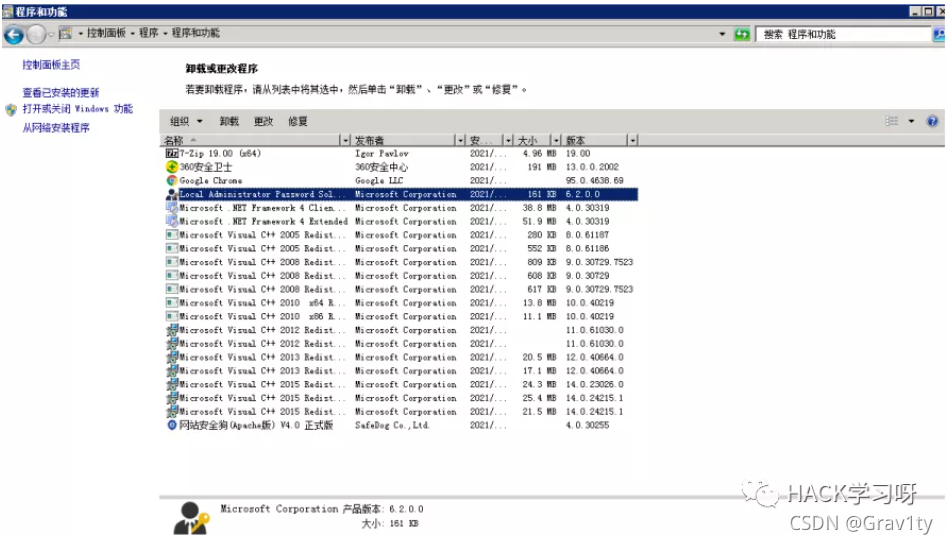948x544 pixels.
Task: Click the .NET Framework 4 Extended icon
Action: [x=172, y=221]
